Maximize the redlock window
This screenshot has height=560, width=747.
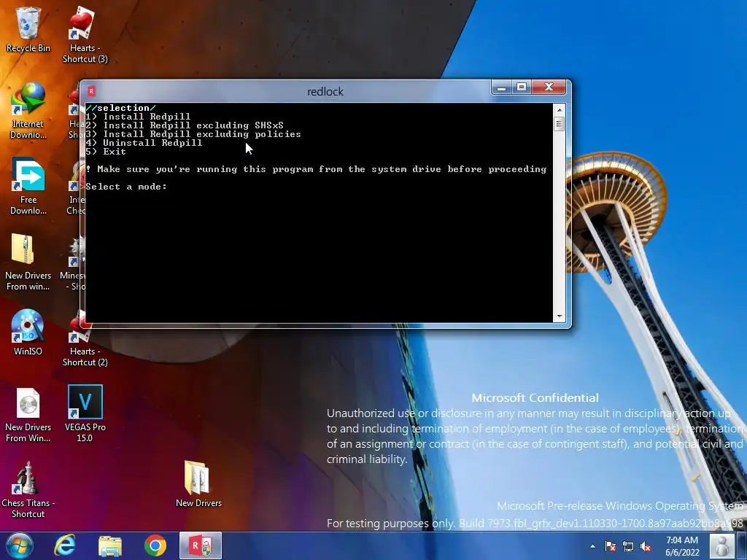click(521, 87)
